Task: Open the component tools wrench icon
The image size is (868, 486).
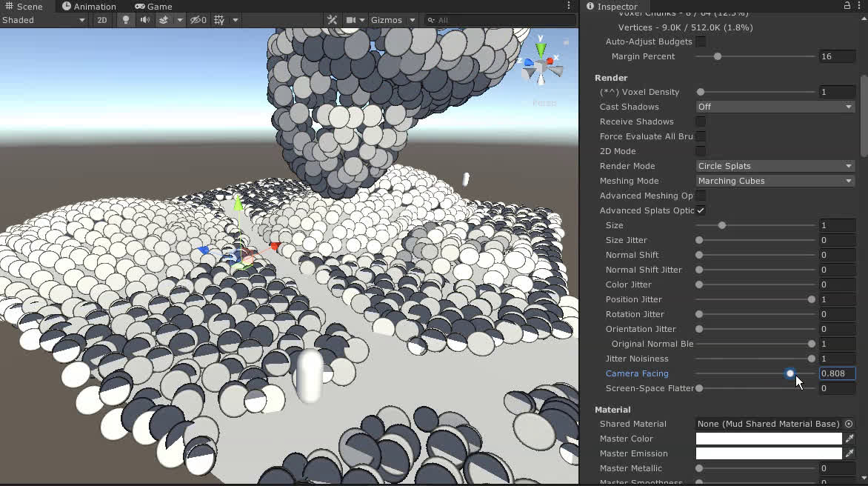Action: tap(333, 20)
